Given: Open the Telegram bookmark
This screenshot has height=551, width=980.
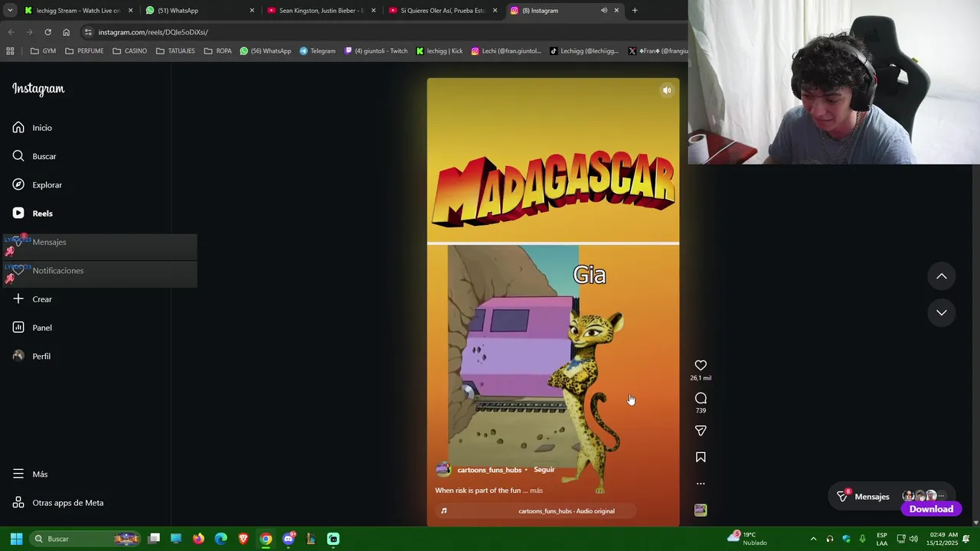Looking at the screenshot, I should tap(318, 51).
